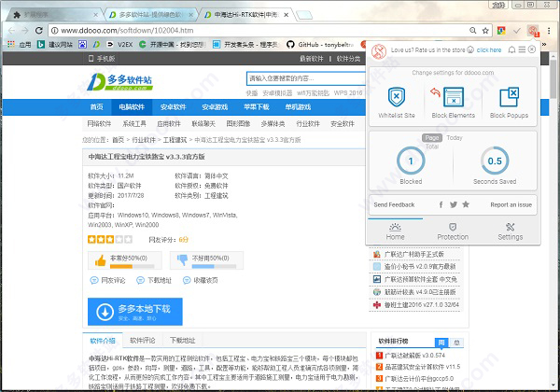Click Send Feedback
This screenshot has width=560, height=392.
394,205
